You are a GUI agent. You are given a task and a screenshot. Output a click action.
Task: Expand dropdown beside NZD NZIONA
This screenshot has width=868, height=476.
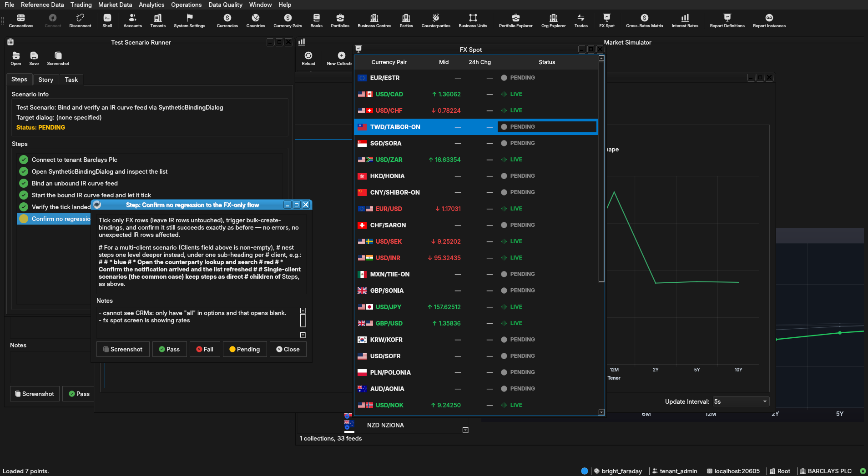tap(465, 430)
